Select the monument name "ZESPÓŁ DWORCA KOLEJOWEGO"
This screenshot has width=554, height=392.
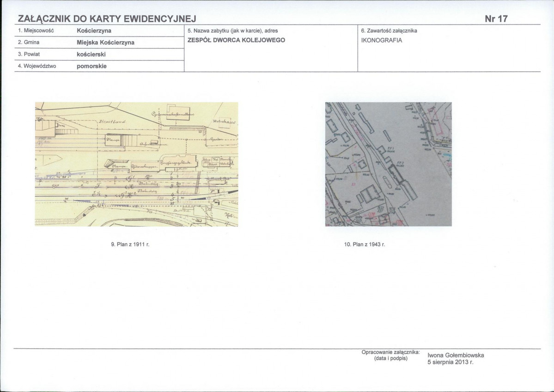click(x=236, y=40)
